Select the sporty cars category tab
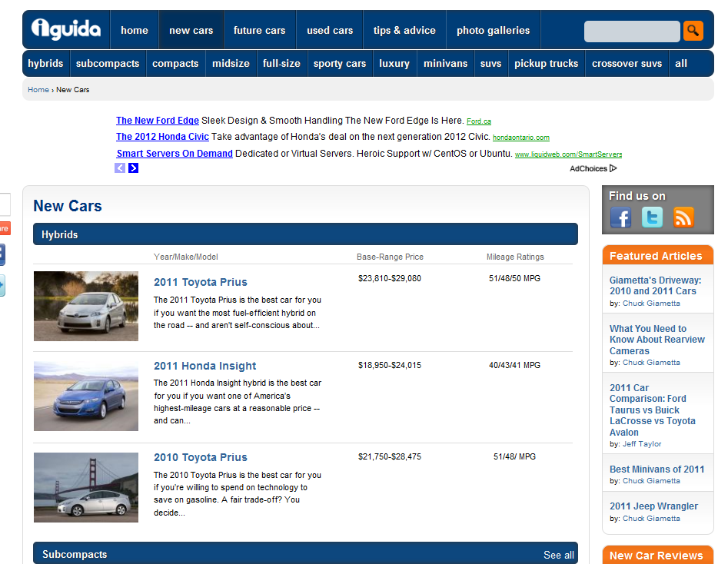Screen dimensions: 728x564 [339, 64]
